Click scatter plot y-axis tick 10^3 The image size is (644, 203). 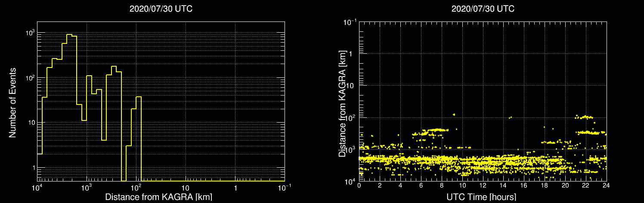[x=350, y=149]
